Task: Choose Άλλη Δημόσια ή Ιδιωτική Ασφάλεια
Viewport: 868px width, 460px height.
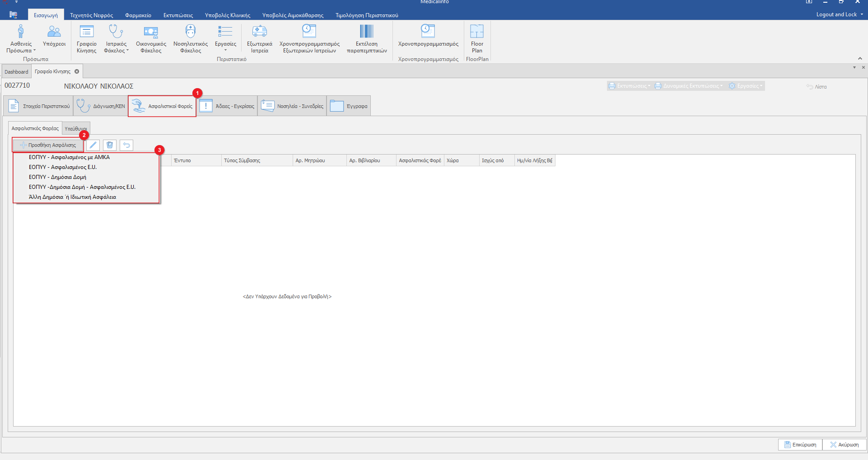Action: pos(72,197)
